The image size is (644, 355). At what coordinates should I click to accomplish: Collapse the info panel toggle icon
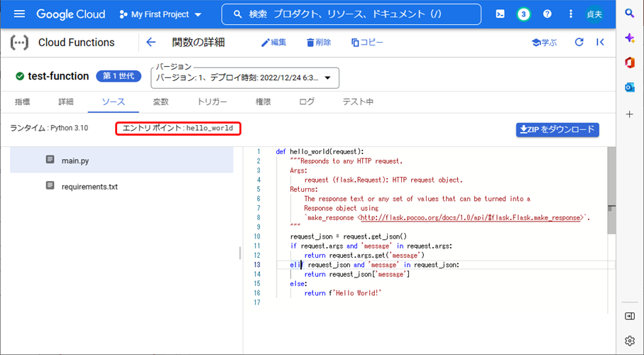[600, 43]
